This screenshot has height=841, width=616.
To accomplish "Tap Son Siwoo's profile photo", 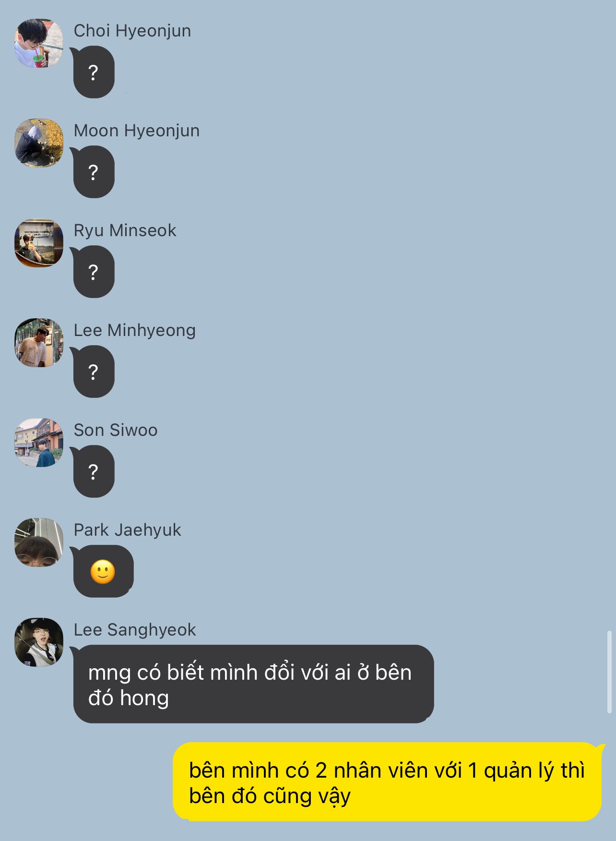I will click(x=39, y=443).
